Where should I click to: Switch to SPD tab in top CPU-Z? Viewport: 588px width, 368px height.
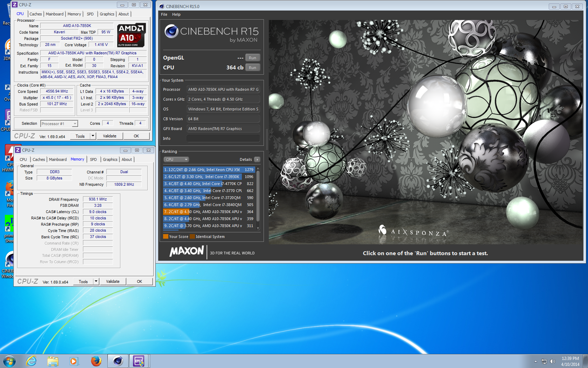tap(90, 14)
